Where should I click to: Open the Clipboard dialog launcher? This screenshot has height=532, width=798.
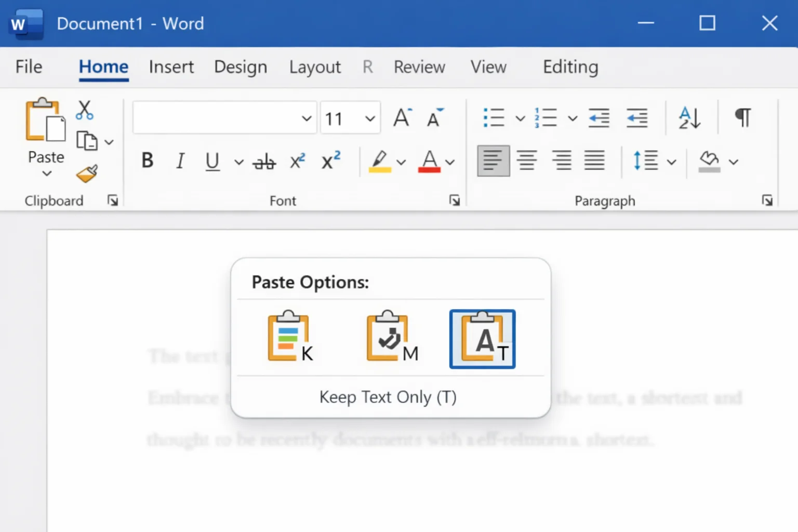[x=113, y=201]
